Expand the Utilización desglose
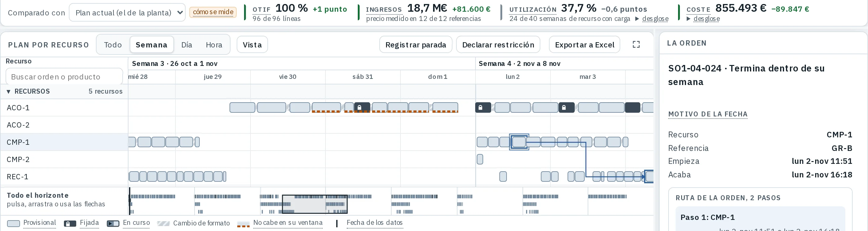Image resolution: width=868 pixels, height=231 pixels. 652,18
